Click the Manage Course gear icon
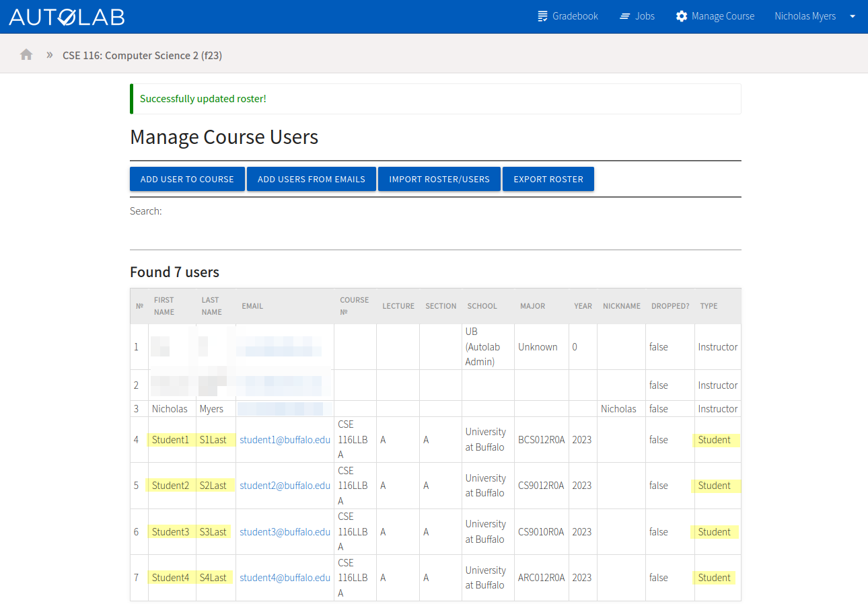 pyautogui.click(x=682, y=16)
